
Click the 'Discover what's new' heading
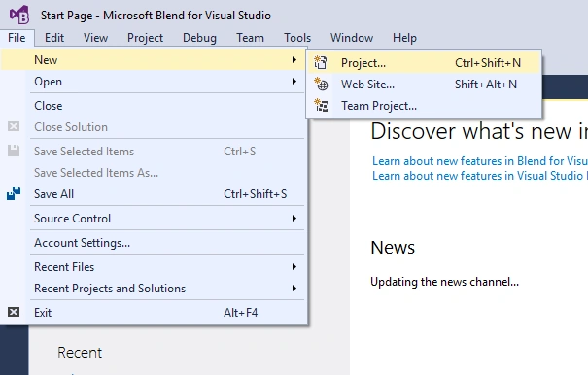point(479,131)
